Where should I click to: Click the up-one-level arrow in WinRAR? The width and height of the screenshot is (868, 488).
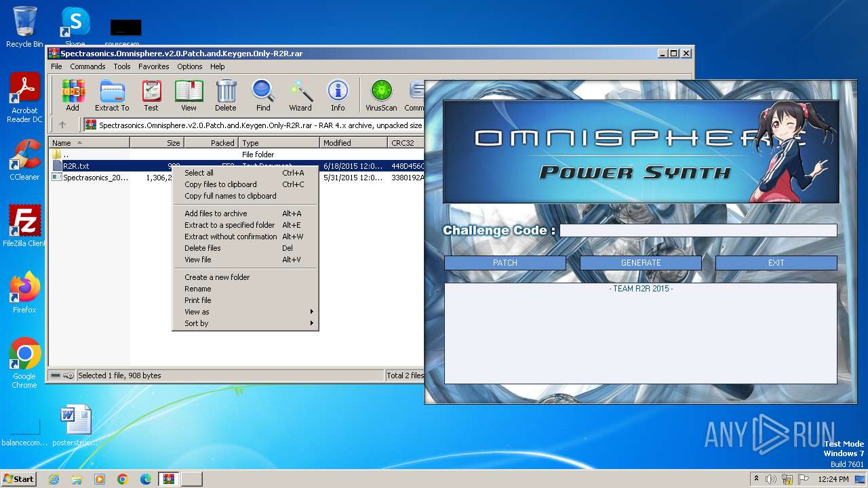coord(62,125)
